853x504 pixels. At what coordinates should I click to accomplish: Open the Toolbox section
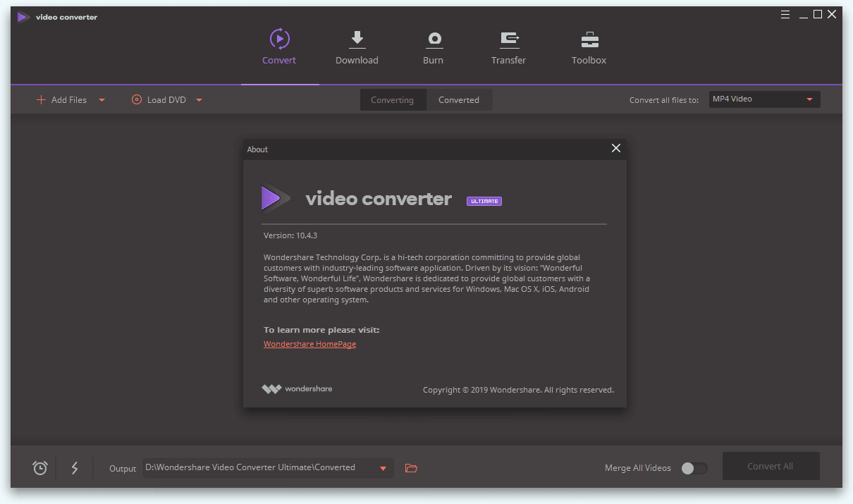pos(589,47)
